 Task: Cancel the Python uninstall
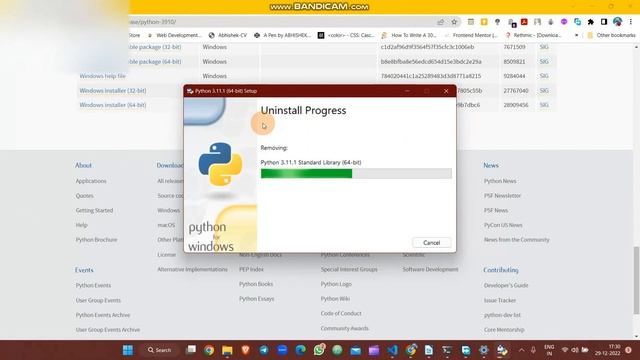431,242
